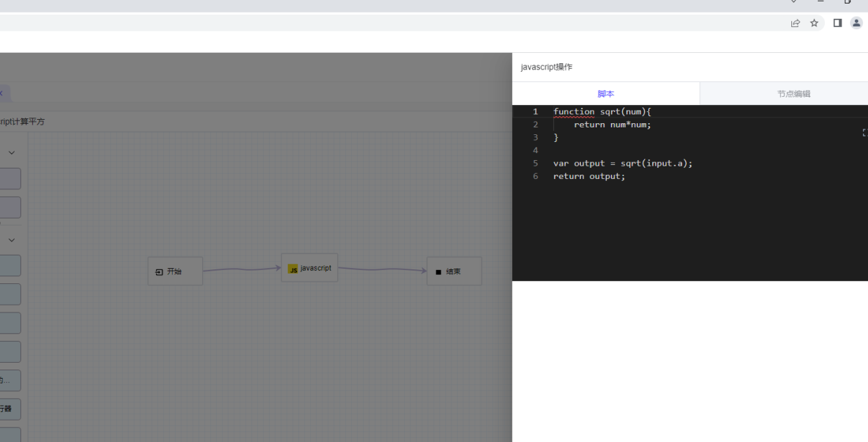Viewport: 868px width, 442px height.
Task: Click the underlined 'function' keyword
Action: pos(573,112)
